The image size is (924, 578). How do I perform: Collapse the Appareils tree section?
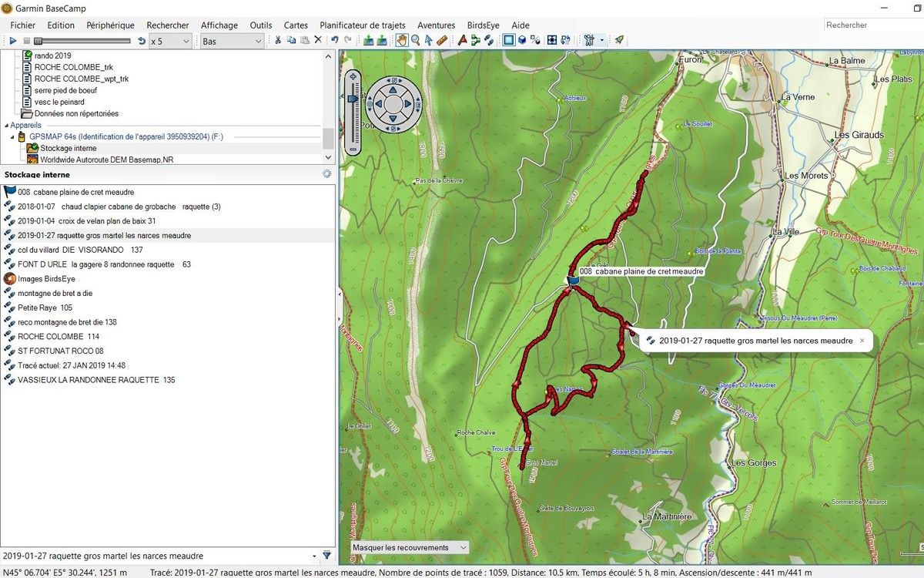point(6,125)
